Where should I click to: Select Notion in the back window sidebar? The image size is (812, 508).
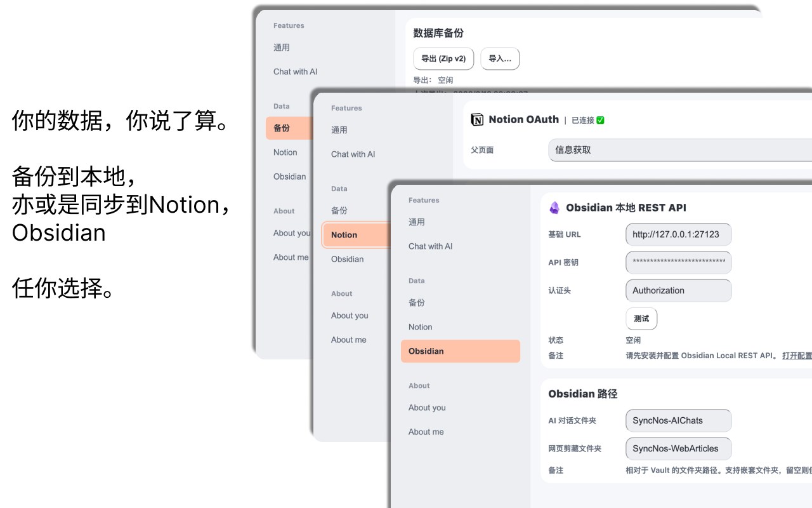coord(285,152)
